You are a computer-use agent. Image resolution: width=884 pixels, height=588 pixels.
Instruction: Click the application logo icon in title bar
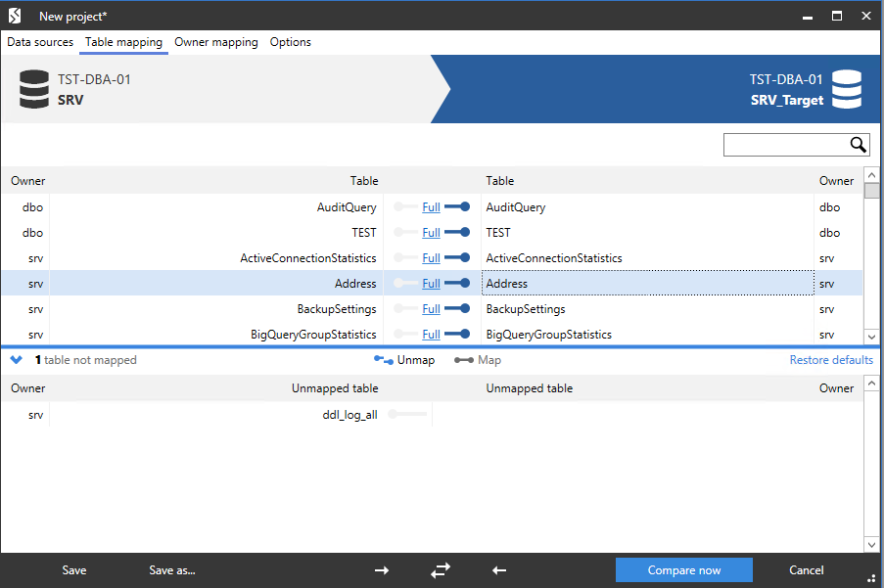pyautogui.click(x=16, y=16)
